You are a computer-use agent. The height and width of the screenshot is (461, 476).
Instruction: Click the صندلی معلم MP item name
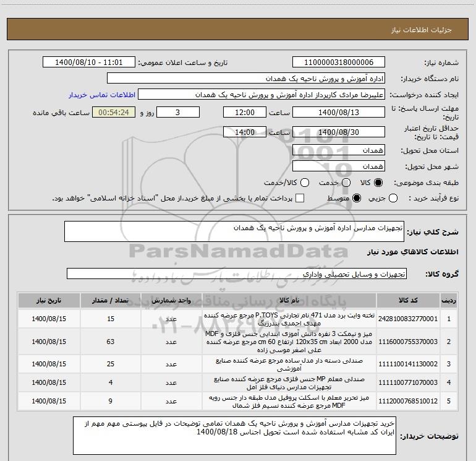289,383
